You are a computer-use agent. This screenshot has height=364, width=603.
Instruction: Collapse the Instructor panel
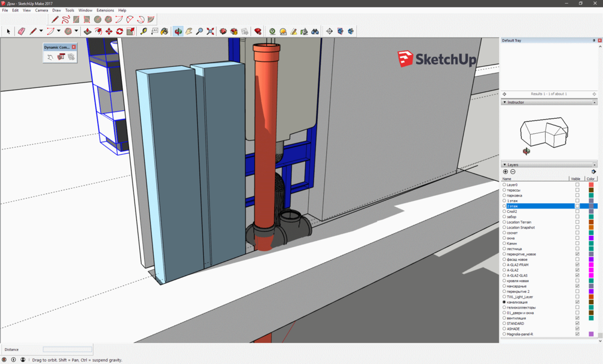[504, 102]
